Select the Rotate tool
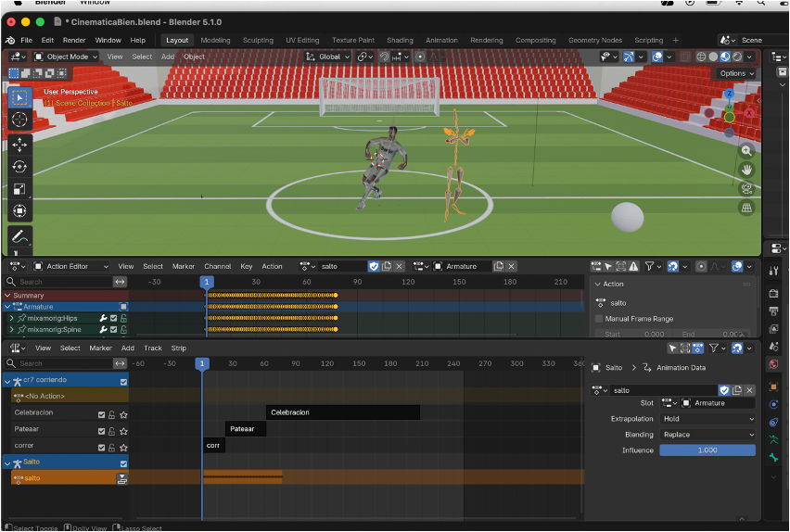This screenshot has width=790, height=532. (19, 167)
